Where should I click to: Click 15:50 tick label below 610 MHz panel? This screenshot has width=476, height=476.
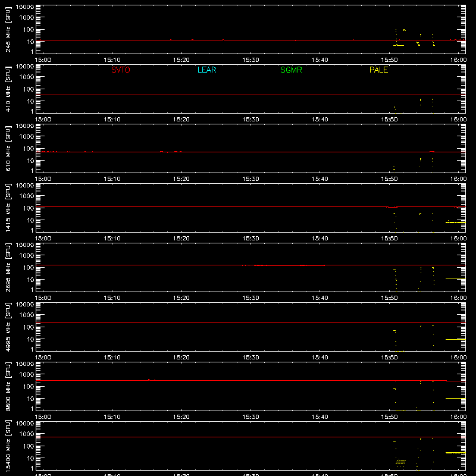[x=389, y=179]
